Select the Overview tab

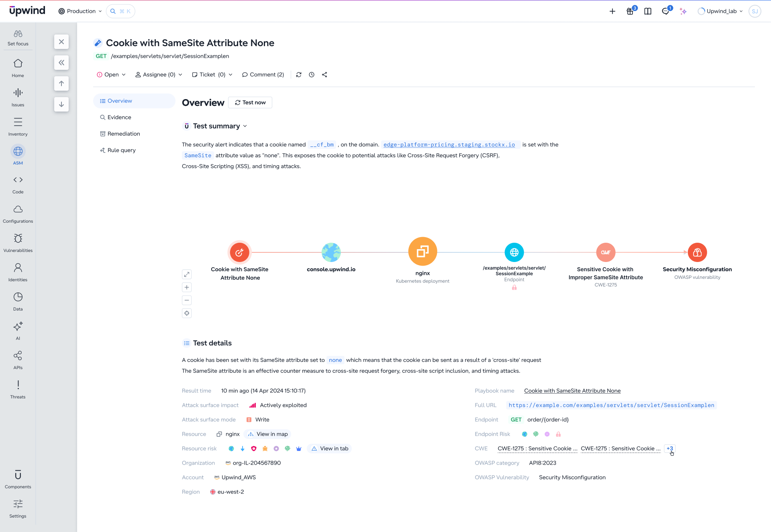[134, 101]
